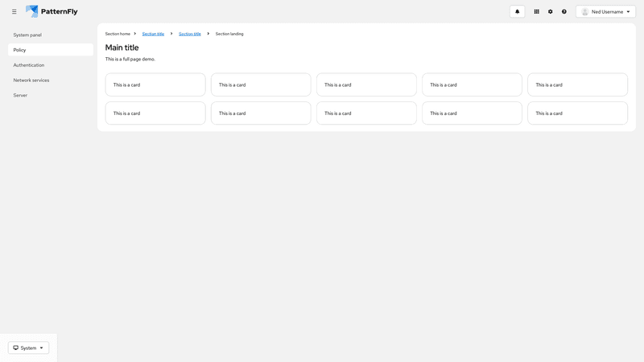Select the first card in top row

[155, 84]
